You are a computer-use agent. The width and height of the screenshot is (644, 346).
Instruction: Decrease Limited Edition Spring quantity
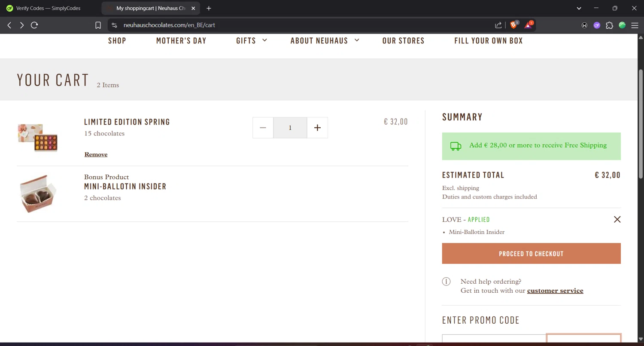pos(263,128)
